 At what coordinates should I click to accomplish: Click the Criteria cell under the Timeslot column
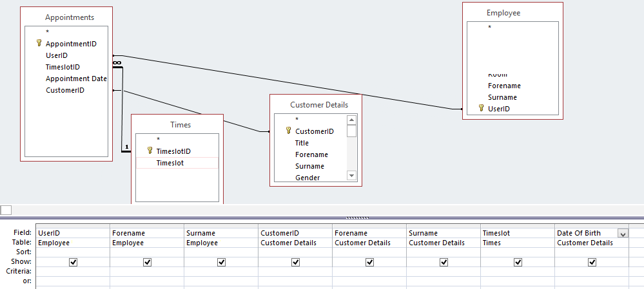click(518, 272)
